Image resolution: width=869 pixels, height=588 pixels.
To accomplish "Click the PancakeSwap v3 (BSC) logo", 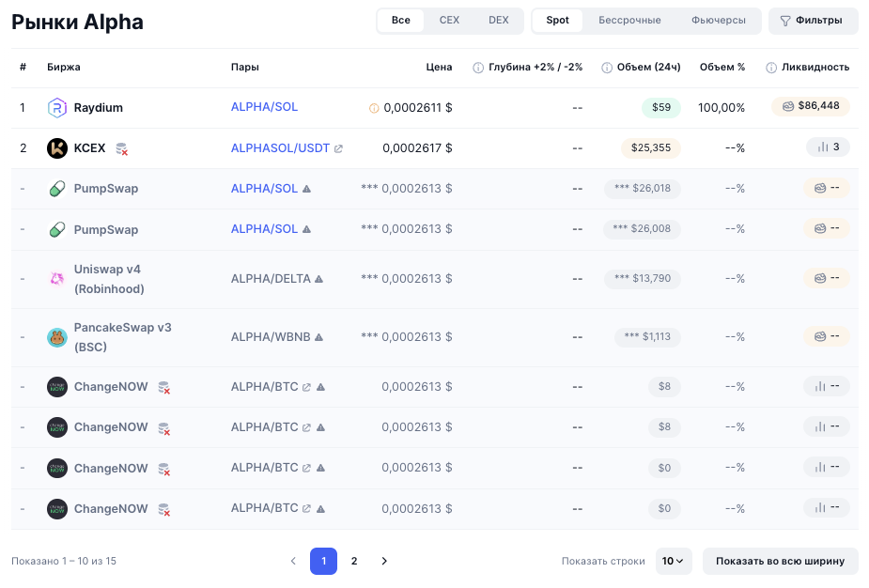I will 57,337.
